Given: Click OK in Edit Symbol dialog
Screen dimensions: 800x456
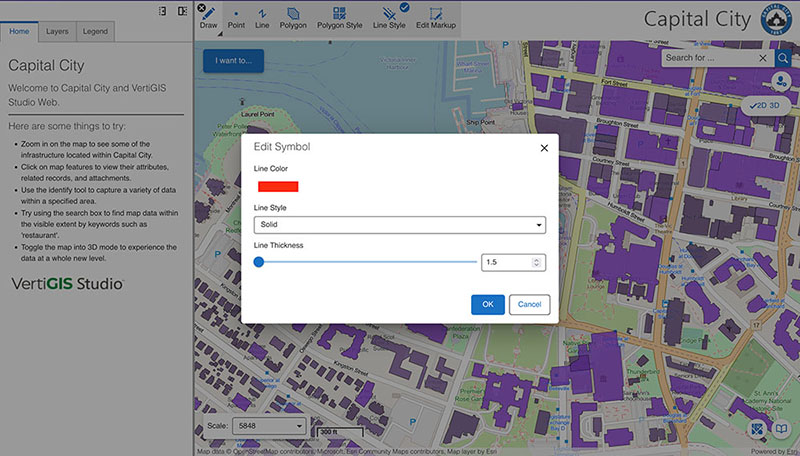Looking at the screenshot, I should (x=488, y=305).
